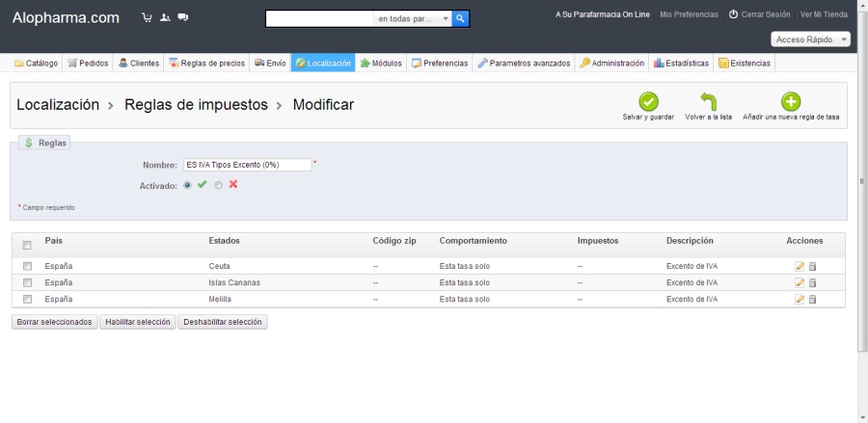Click the Estados column header
Image resolution: width=868 pixels, height=423 pixels.
(x=224, y=241)
